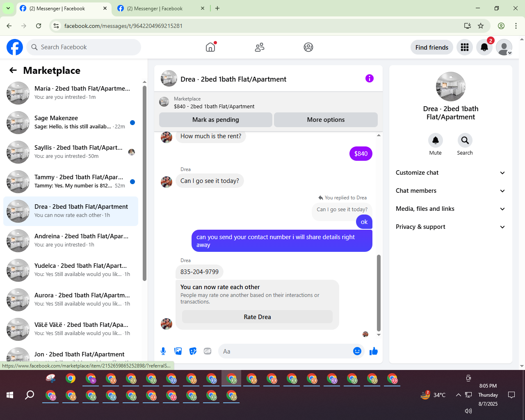Open Sage Makenzee's conversation
Image resolution: width=525 pixels, height=420 pixels.
point(71,123)
